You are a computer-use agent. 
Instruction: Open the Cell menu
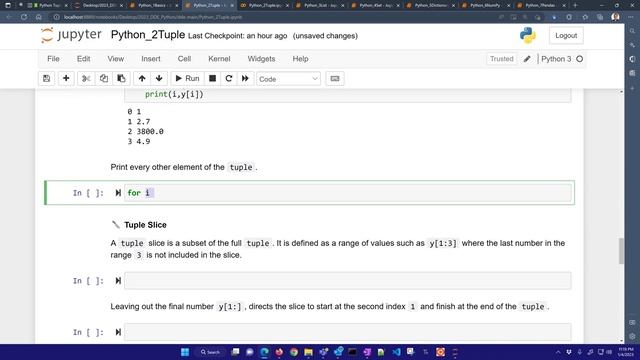[184, 59]
